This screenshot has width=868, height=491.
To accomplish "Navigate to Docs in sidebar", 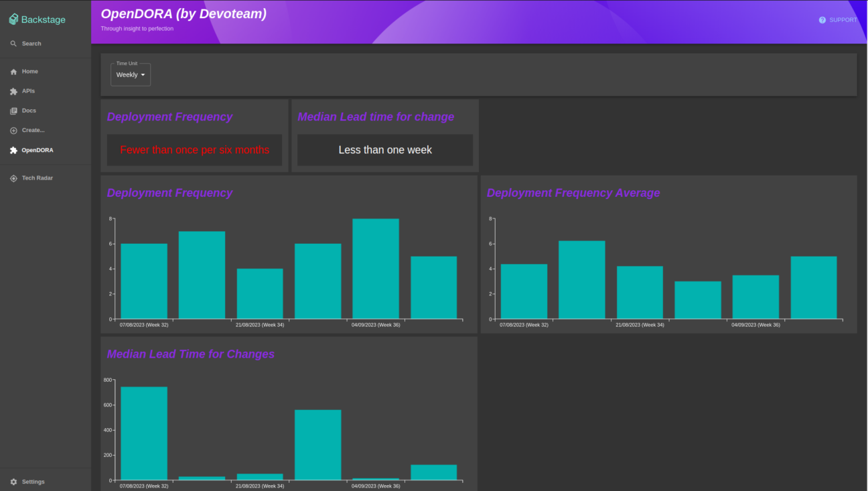I will 46,111.
